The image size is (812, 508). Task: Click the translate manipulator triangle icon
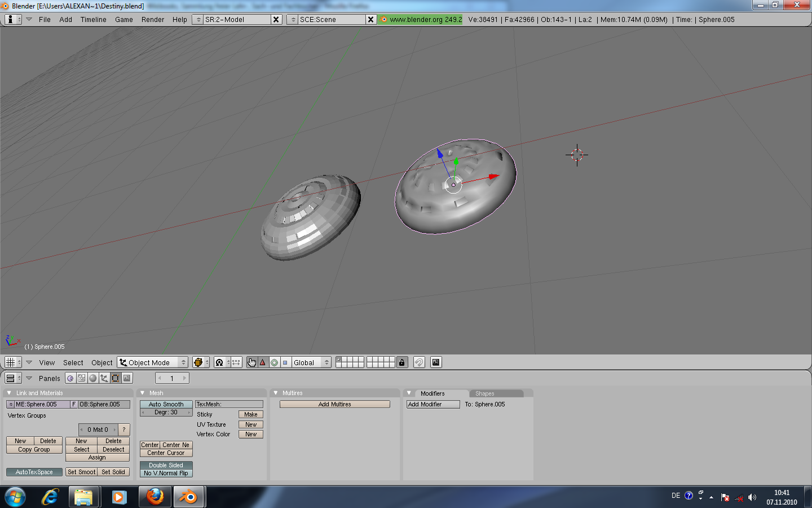click(x=263, y=362)
